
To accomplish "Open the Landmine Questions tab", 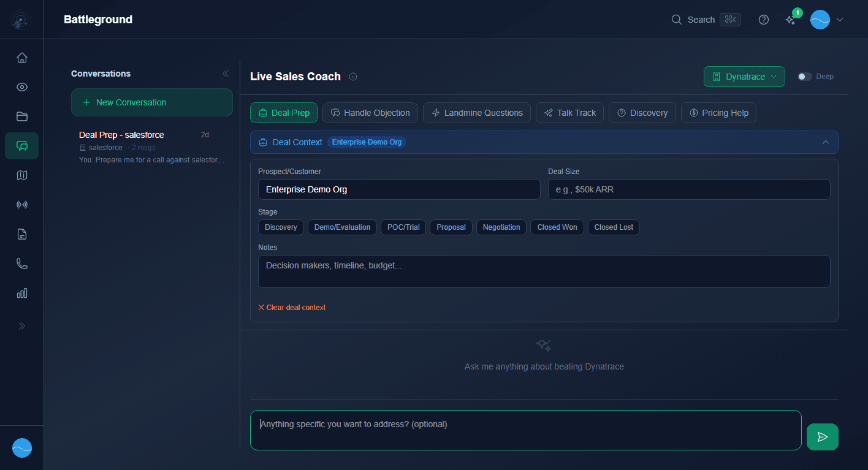I will tap(476, 113).
